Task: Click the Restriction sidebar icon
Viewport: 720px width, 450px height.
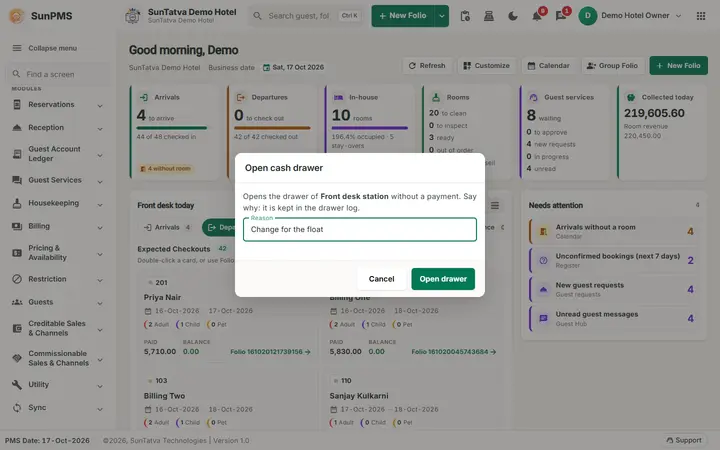Action: coord(17,279)
